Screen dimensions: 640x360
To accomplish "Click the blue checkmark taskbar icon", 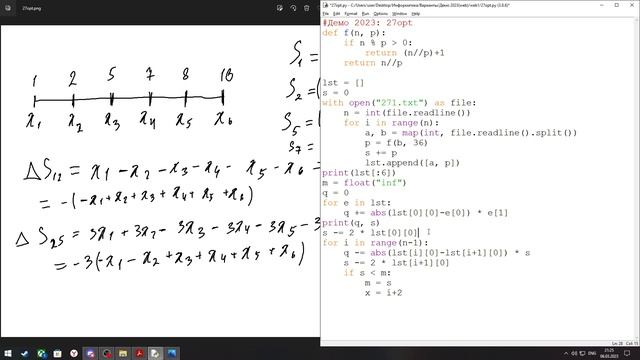I will tap(24, 353).
